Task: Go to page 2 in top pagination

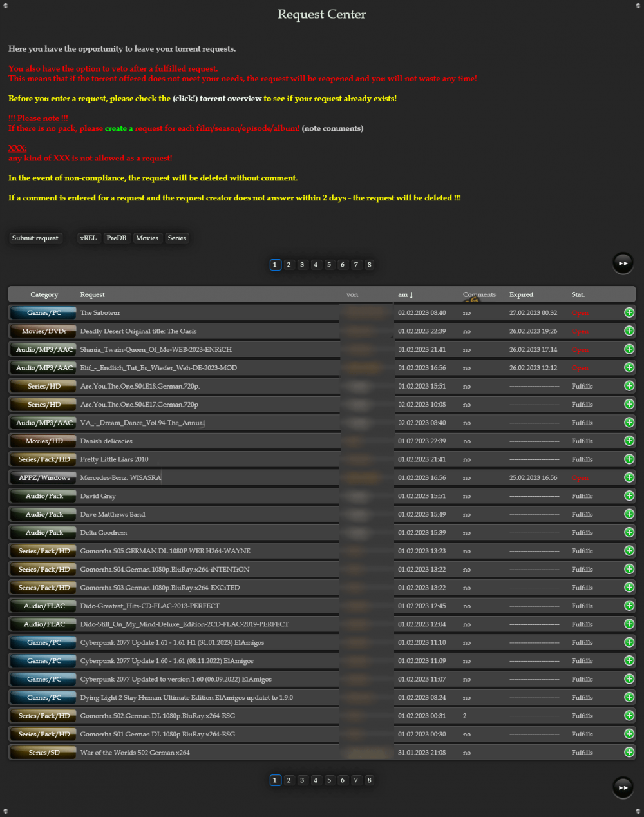Action: point(289,265)
